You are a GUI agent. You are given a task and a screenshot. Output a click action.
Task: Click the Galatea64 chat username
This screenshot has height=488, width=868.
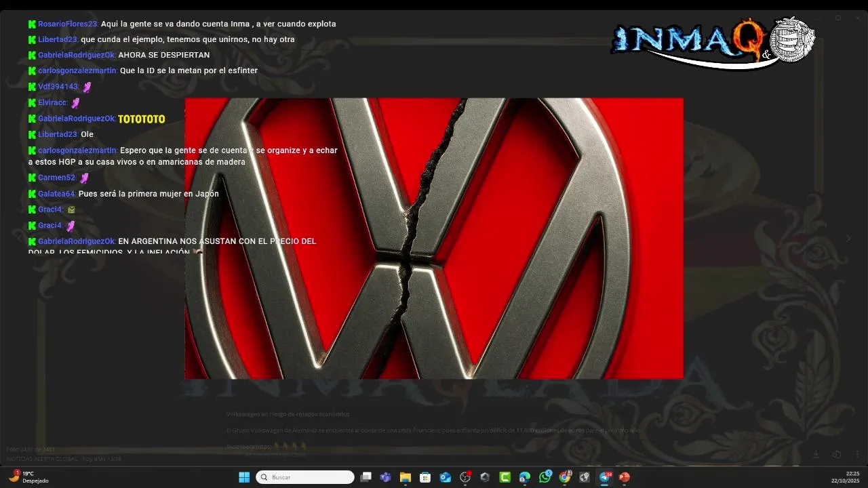56,194
